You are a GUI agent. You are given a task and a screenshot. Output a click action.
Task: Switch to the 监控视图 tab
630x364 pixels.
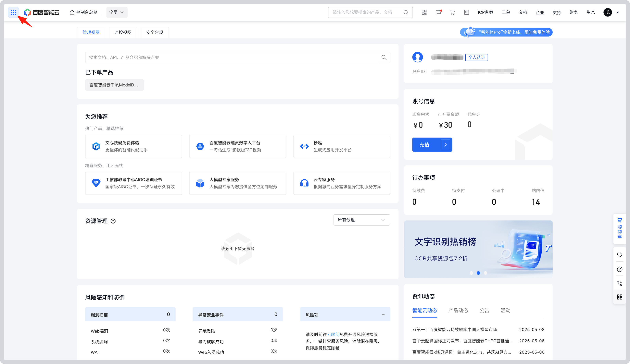123,32
